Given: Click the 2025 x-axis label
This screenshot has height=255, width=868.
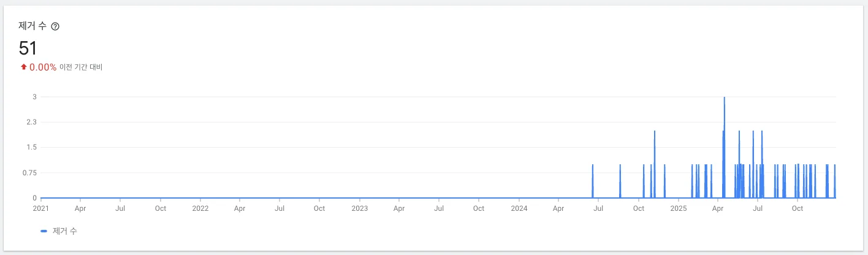Looking at the screenshot, I should (x=679, y=208).
